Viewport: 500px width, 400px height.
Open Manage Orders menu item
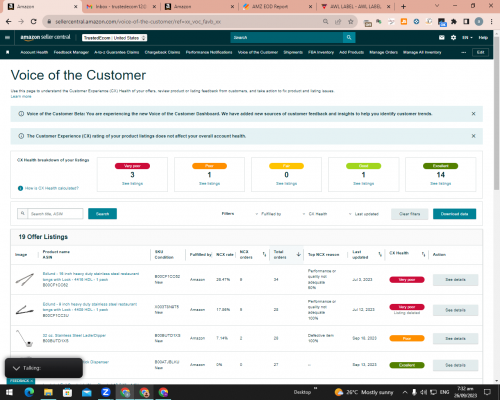(x=384, y=52)
